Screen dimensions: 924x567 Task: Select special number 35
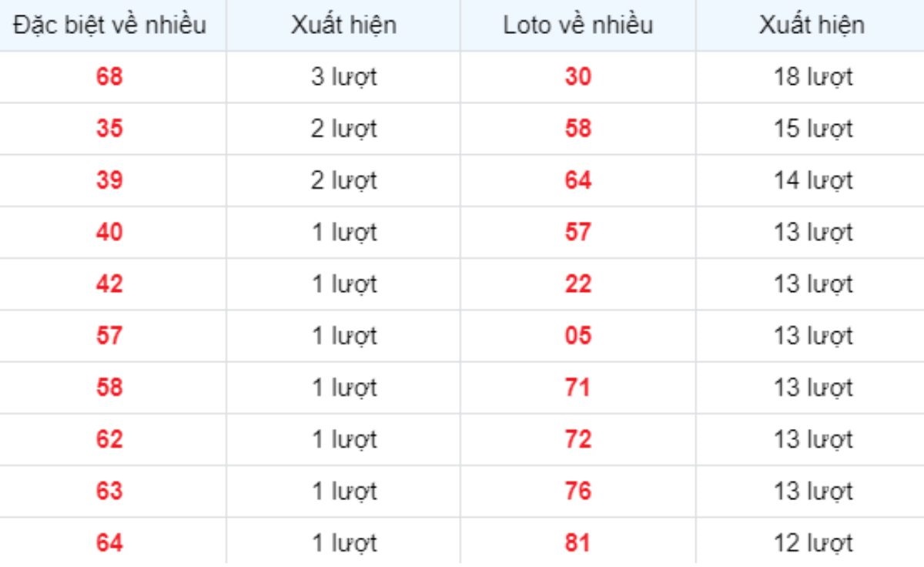pos(109,129)
